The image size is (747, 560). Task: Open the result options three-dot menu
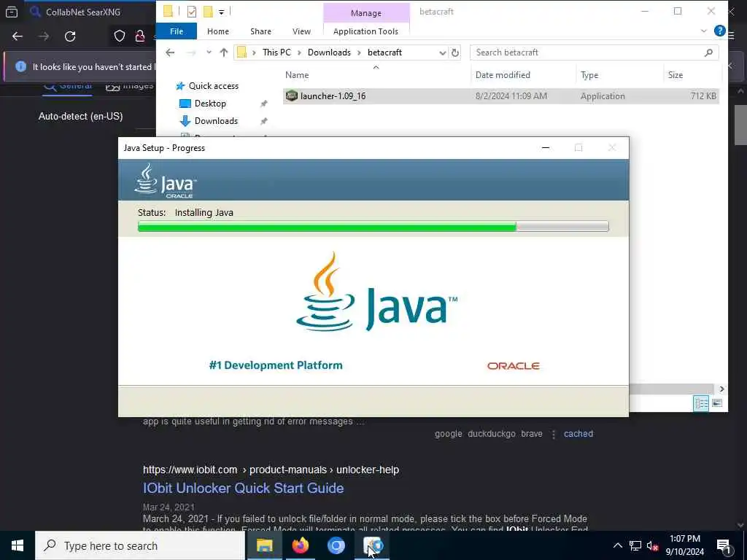coord(553,435)
